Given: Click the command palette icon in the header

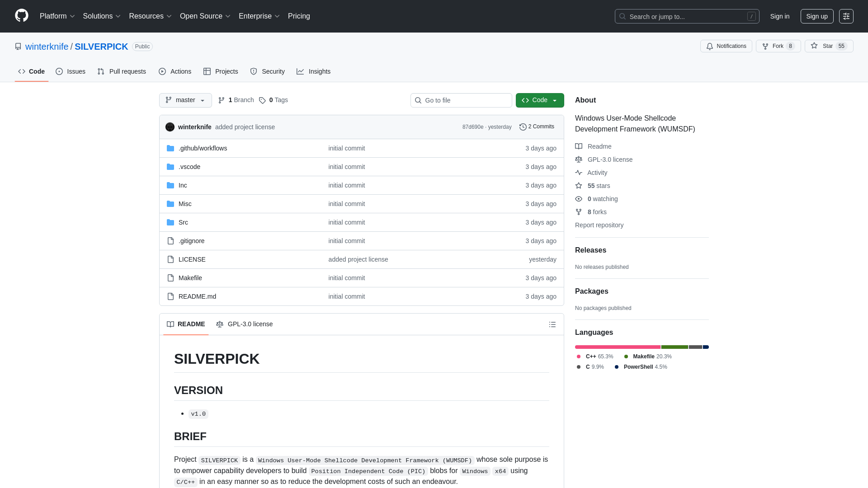Looking at the screenshot, I should 846,16.
